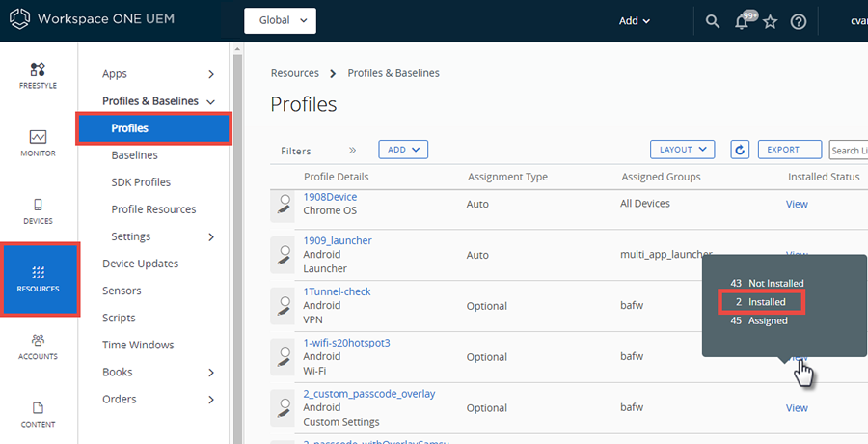Open Time Windows menu item

[138, 345]
